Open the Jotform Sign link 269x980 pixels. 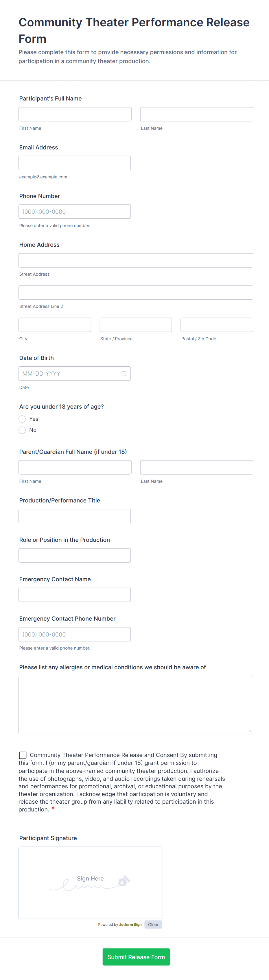pyautogui.click(x=130, y=924)
